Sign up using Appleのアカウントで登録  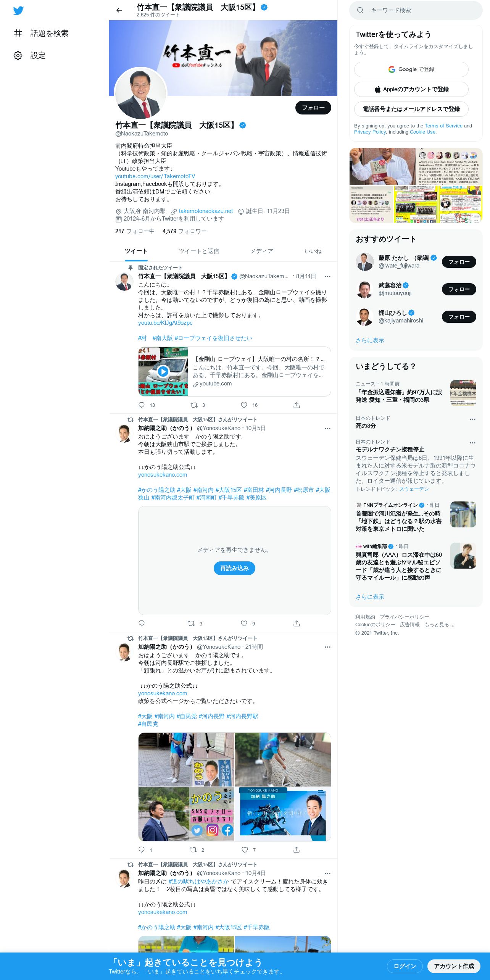coord(411,89)
